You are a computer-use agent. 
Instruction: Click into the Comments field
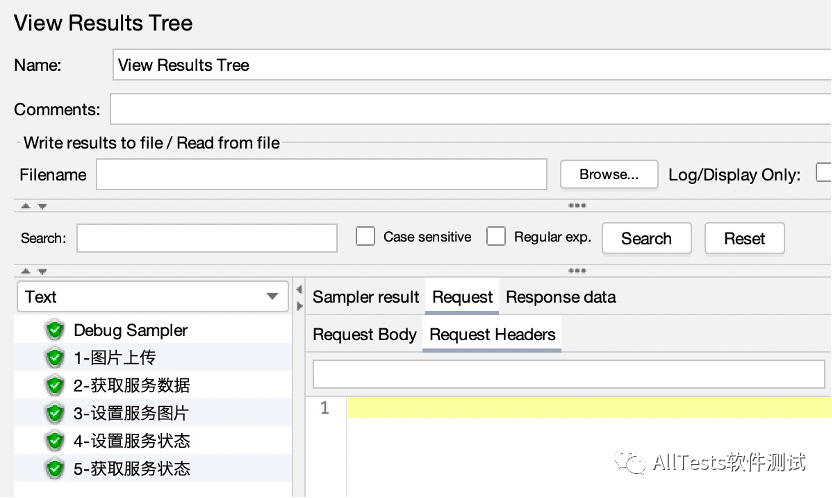pos(471,109)
